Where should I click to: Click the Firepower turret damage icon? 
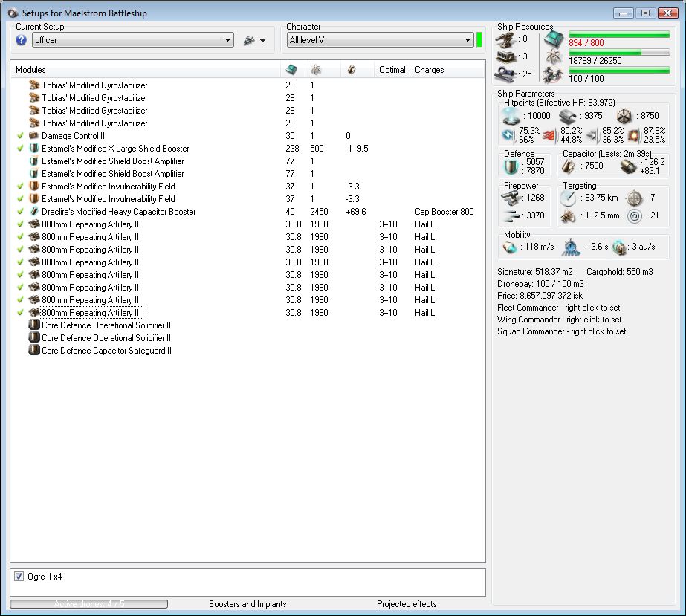click(x=511, y=198)
